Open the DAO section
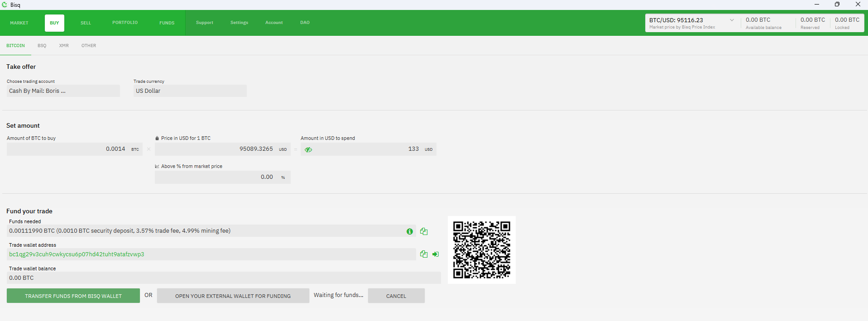The height and width of the screenshot is (321, 868). 305,23
